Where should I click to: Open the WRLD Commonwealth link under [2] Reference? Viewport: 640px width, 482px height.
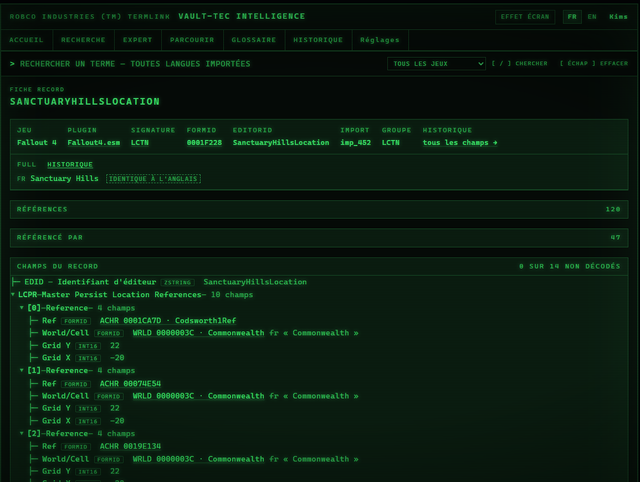click(198, 459)
